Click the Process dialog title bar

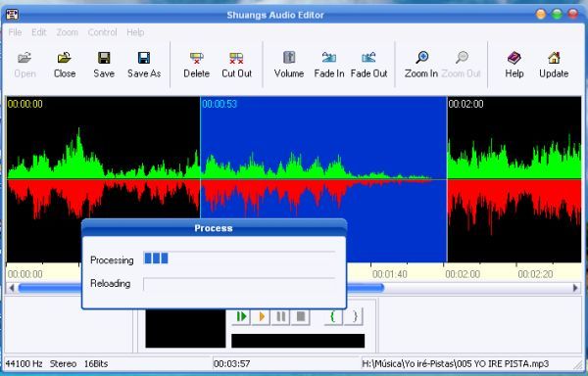214,228
